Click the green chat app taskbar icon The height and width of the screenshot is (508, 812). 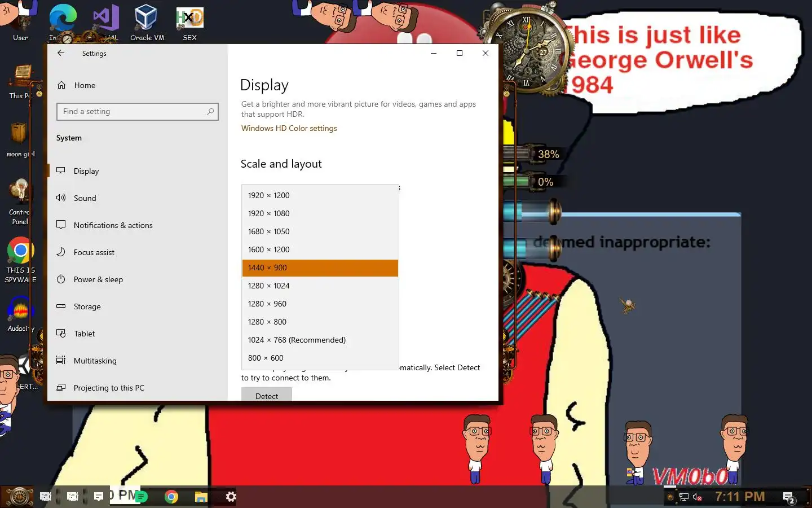tap(142, 497)
